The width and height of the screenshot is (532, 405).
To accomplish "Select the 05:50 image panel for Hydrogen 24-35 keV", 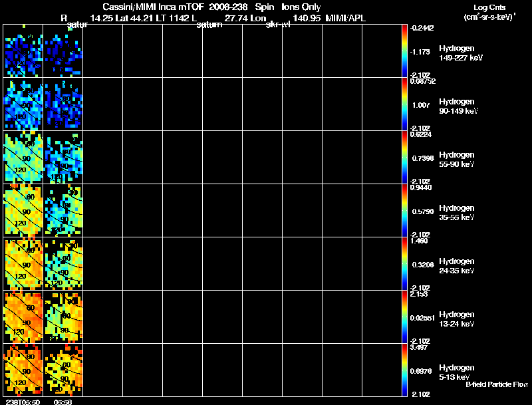I will coord(23,264).
